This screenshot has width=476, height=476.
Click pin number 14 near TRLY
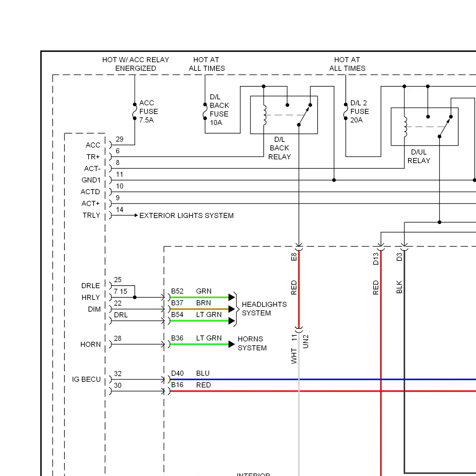[120, 209]
